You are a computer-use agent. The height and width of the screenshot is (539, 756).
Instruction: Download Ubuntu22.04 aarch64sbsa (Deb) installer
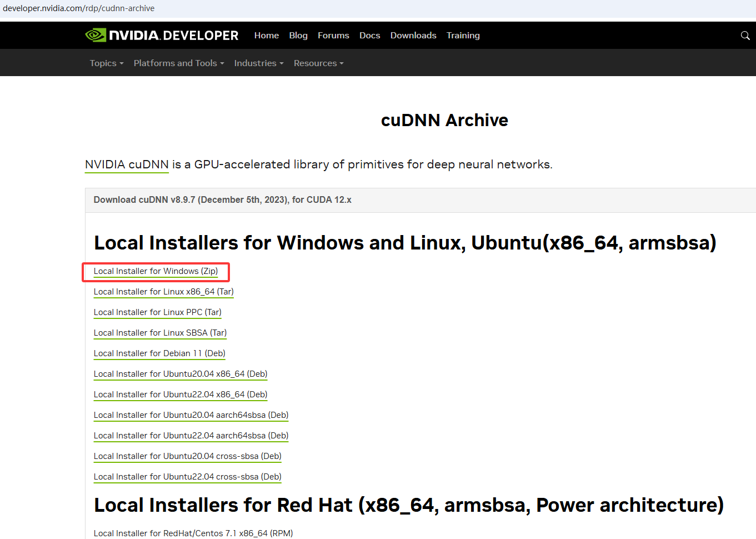point(191,436)
